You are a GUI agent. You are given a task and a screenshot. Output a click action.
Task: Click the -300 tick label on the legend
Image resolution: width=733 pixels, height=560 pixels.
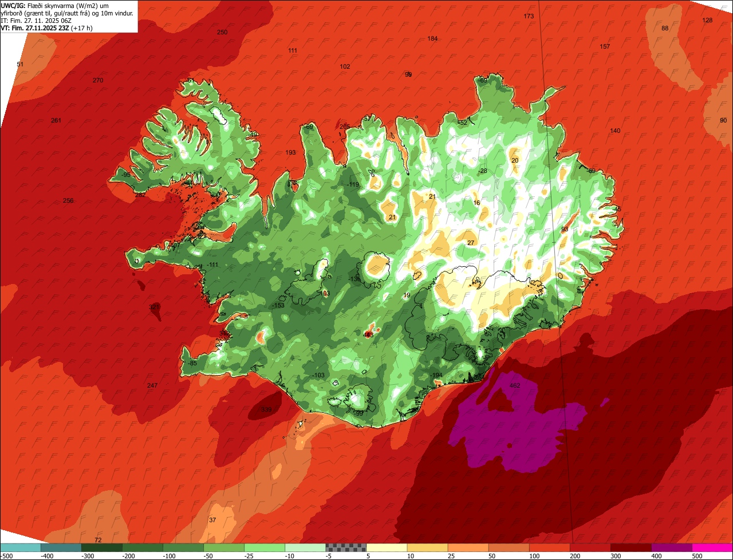[x=87, y=556]
